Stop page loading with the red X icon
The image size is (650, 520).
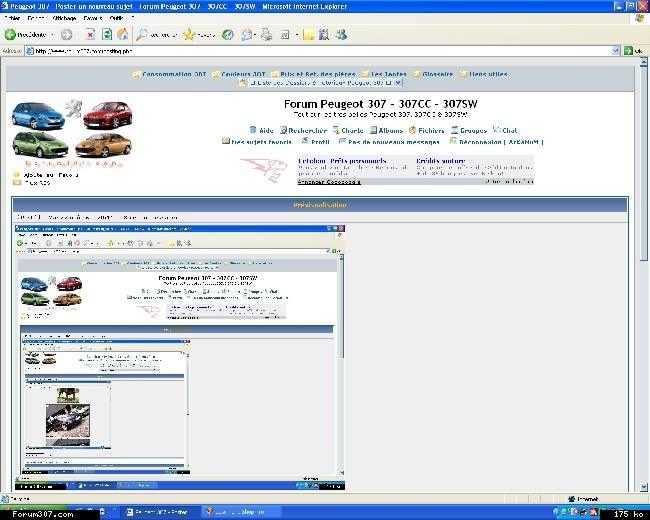[90, 35]
